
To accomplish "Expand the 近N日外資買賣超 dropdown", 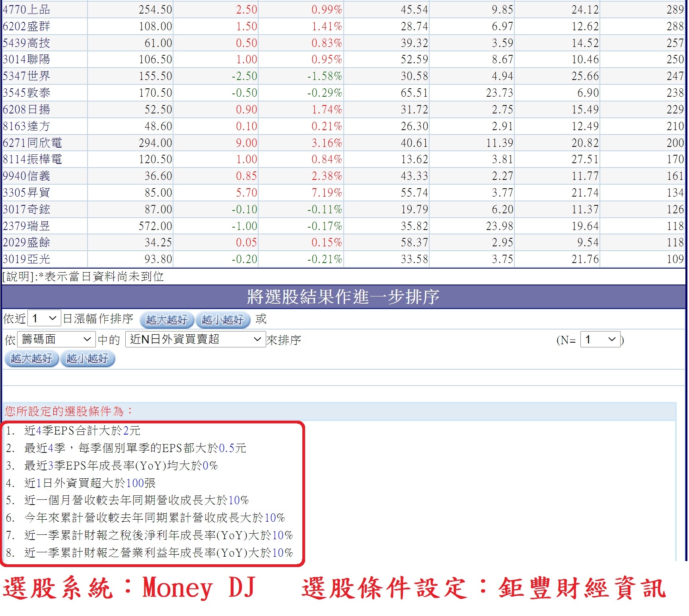I will [x=195, y=339].
